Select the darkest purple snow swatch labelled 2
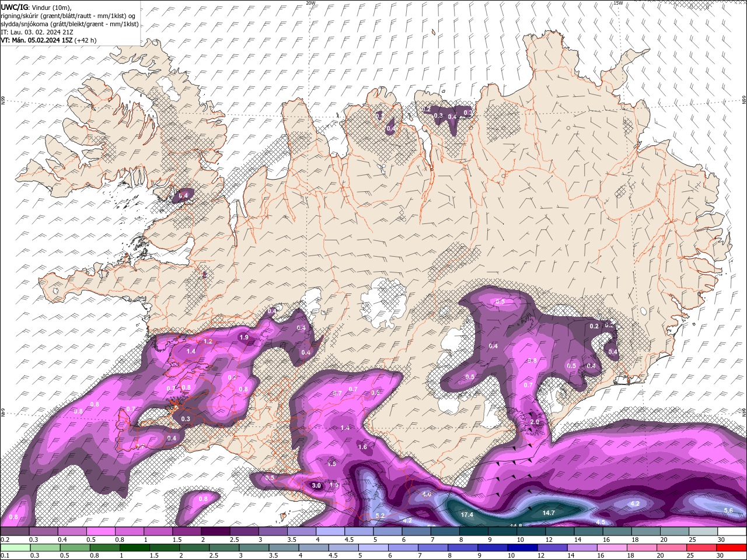 (215, 531)
